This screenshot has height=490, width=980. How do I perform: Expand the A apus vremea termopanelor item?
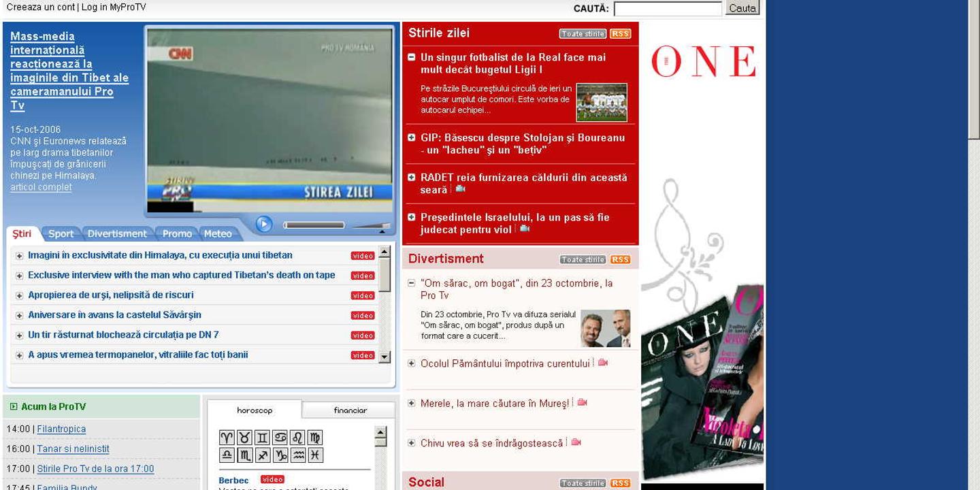click(x=19, y=355)
